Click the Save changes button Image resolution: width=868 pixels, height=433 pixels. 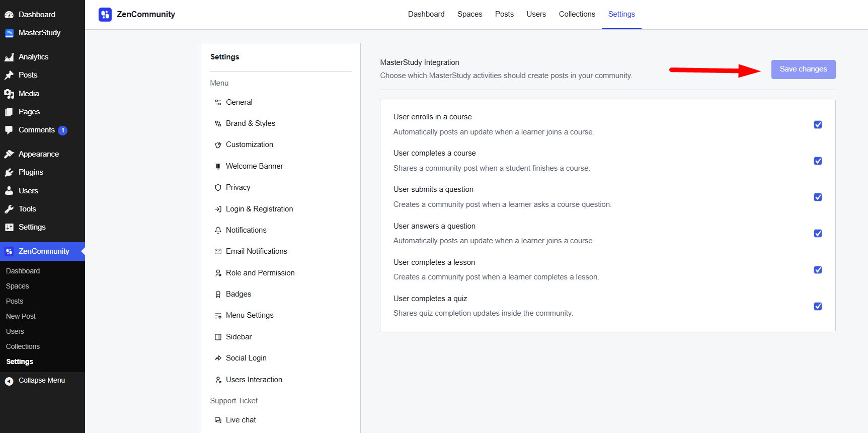[803, 69]
